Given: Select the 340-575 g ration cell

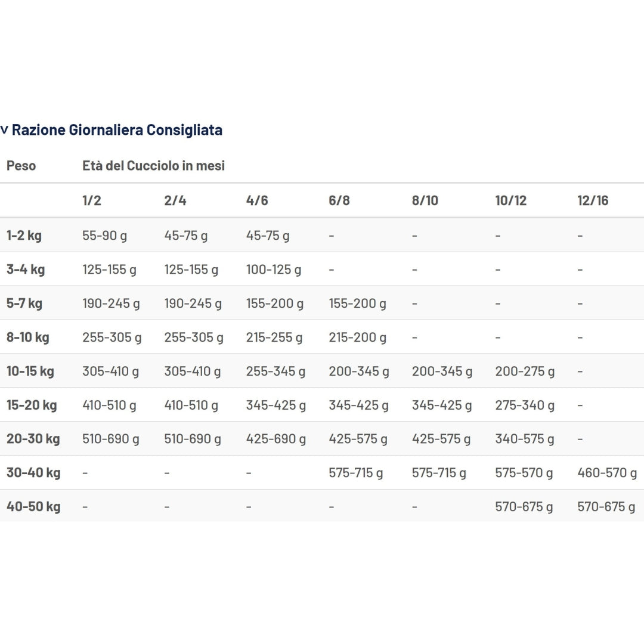Looking at the screenshot, I should tap(525, 439).
